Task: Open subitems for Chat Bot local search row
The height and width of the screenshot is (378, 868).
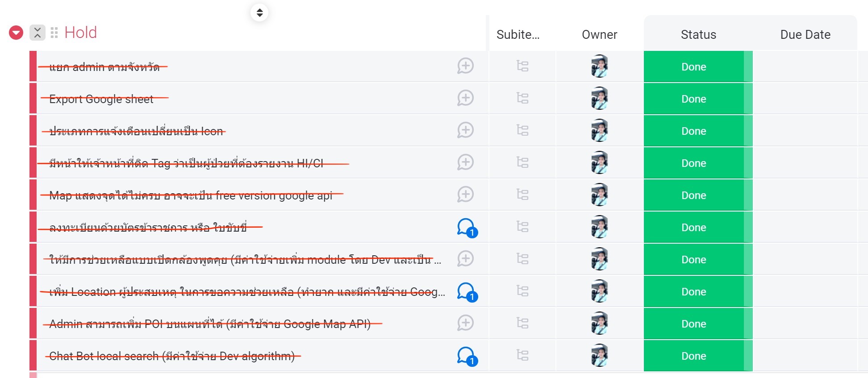Action: coord(522,355)
